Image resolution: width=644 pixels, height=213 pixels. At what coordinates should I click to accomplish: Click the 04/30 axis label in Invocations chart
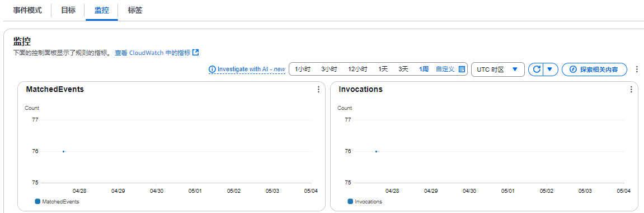click(x=469, y=191)
